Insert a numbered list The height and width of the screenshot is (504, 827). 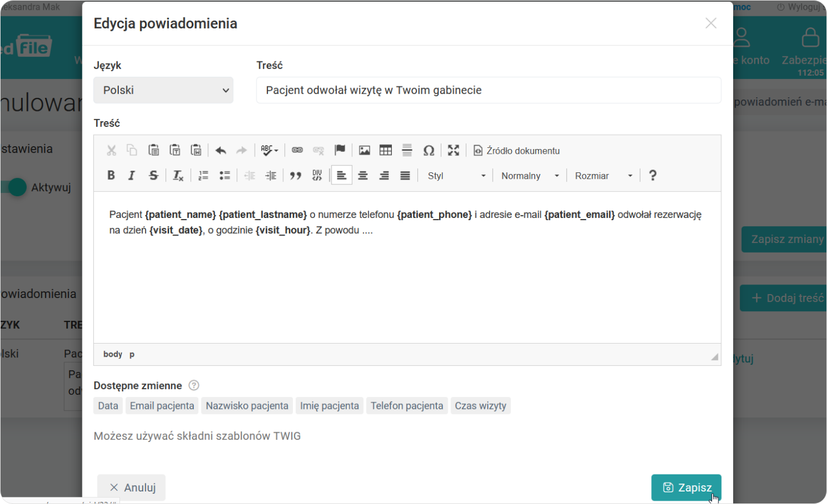[203, 175]
